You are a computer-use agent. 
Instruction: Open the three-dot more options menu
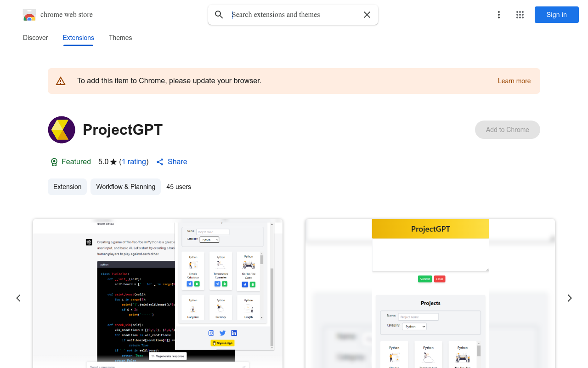click(x=499, y=15)
